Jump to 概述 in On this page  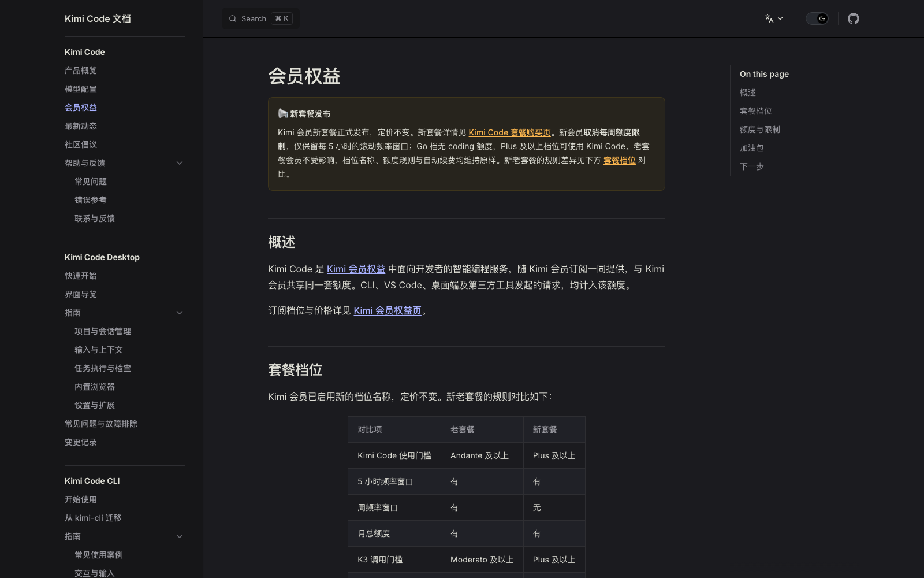748,92
